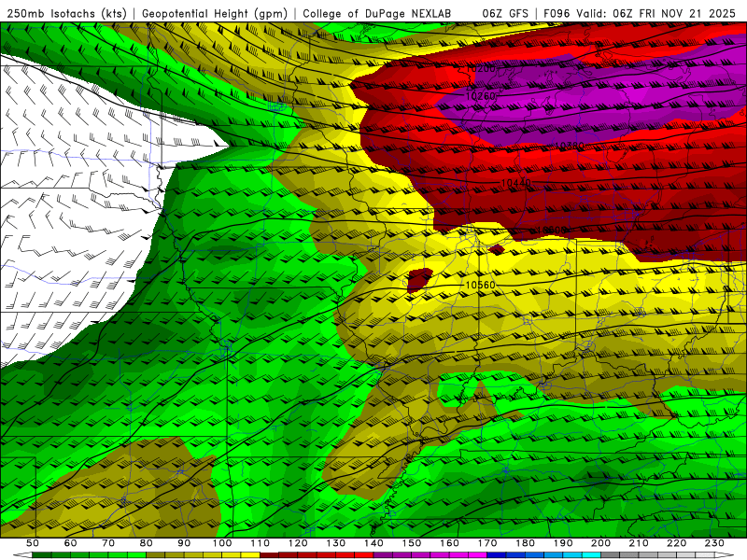Click the 140 value on the color scale
The height and width of the screenshot is (560, 747).
pos(373,543)
